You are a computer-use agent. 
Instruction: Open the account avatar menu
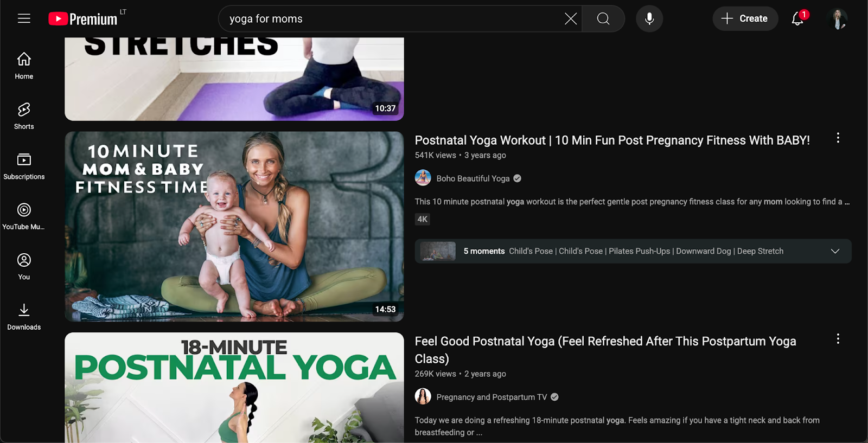(x=838, y=19)
